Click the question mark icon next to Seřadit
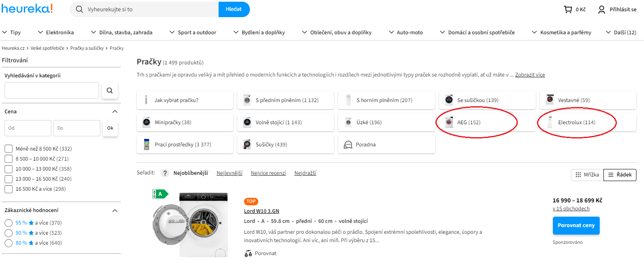 165,173
